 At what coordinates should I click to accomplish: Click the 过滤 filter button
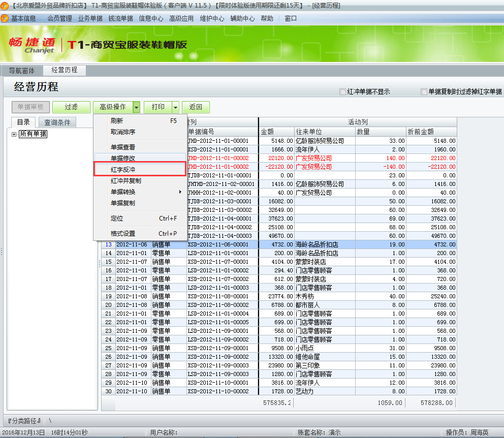pyautogui.click(x=71, y=107)
